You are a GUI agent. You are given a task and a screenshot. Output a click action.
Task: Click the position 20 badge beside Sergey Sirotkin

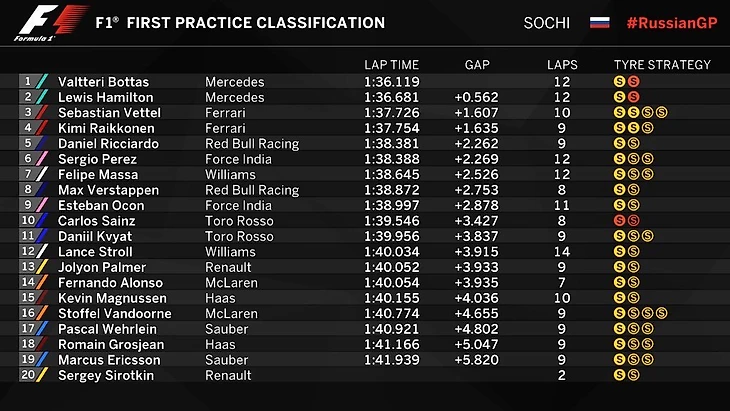coord(33,375)
